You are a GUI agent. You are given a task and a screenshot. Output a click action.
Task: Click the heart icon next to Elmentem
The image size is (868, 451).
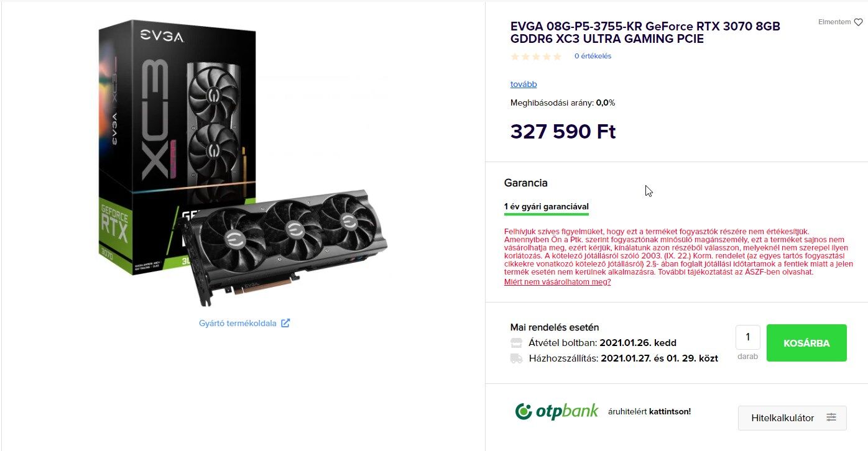click(x=858, y=22)
